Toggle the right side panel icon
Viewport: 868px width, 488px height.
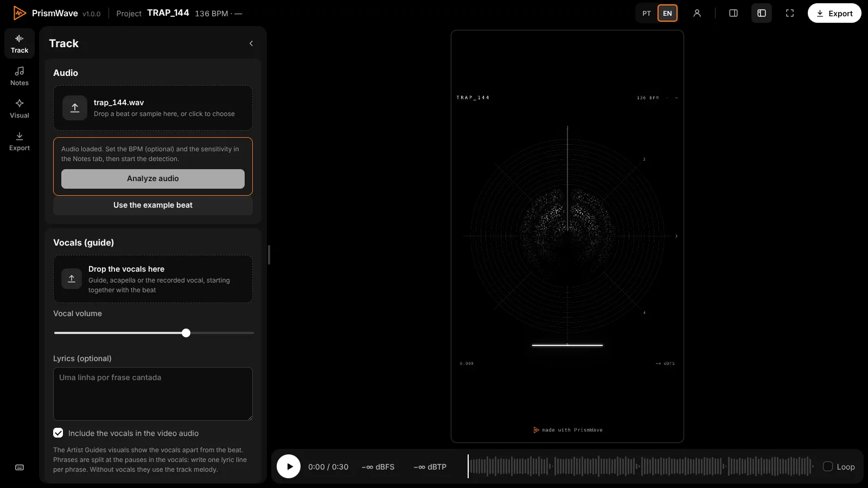pos(733,13)
